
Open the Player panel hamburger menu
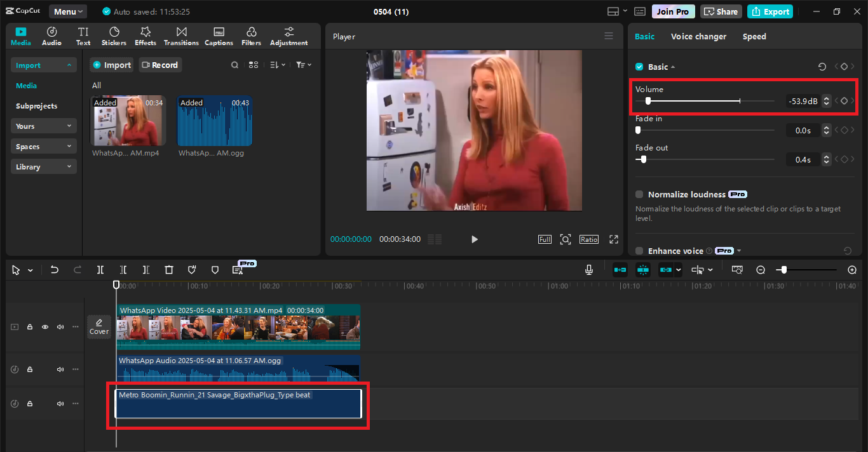(609, 36)
